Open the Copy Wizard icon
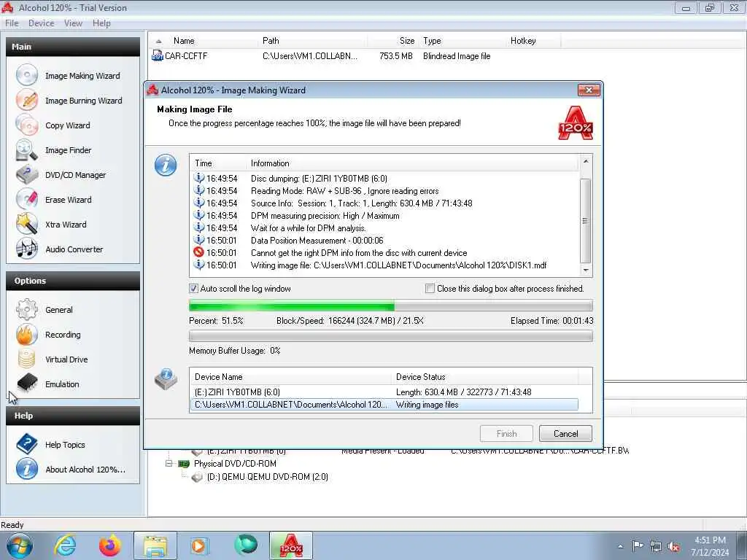Viewport: 747px width, 560px height. (x=27, y=125)
